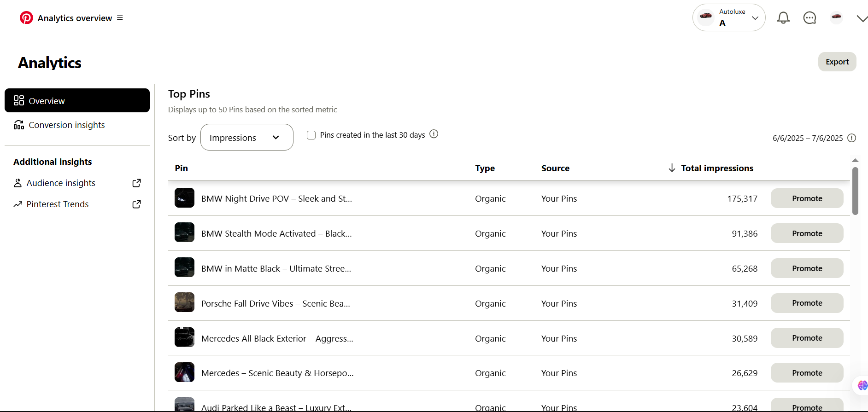868x412 pixels.
Task: Click the Source column header
Action: pos(555,168)
